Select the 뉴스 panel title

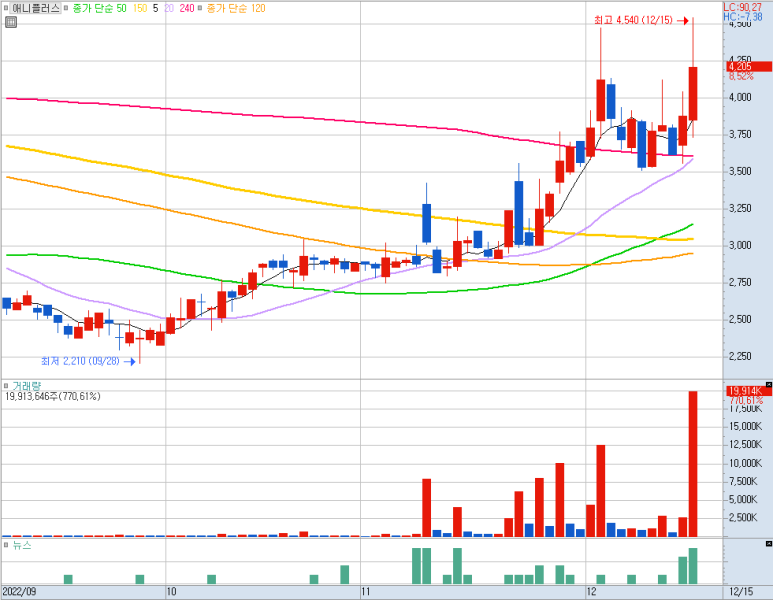point(22,545)
